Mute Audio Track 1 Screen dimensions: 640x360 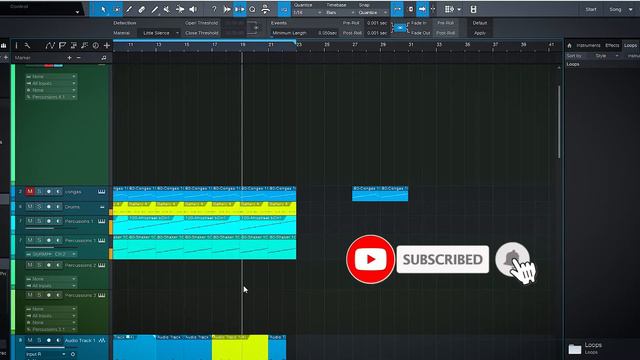click(x=30, y=340)
